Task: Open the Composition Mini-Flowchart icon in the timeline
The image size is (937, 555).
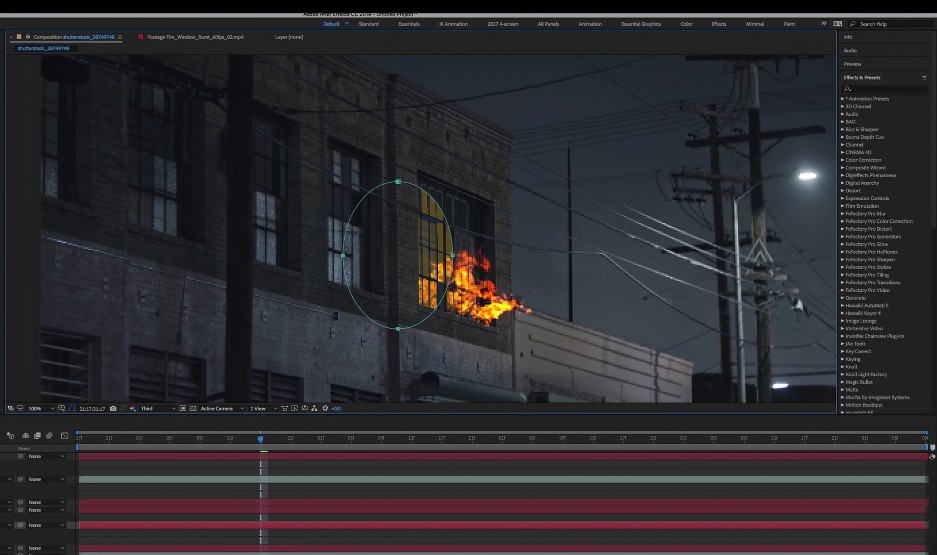Action: 10,436
